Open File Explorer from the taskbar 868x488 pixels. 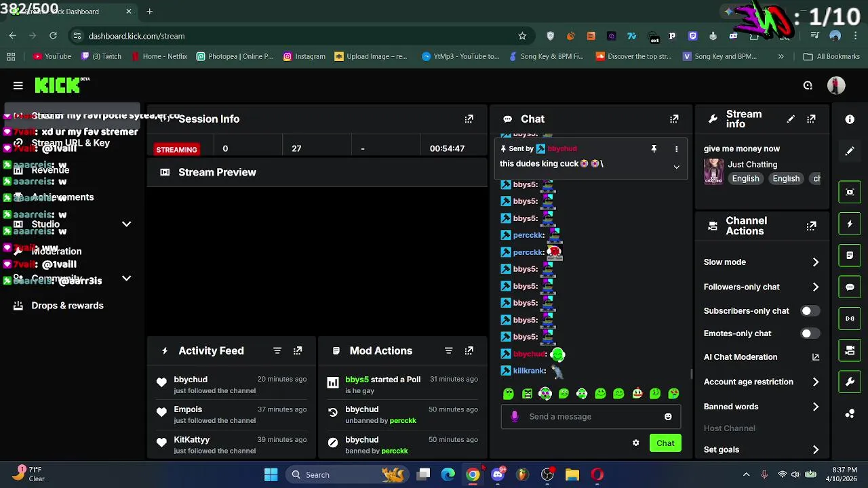[572, 475]
